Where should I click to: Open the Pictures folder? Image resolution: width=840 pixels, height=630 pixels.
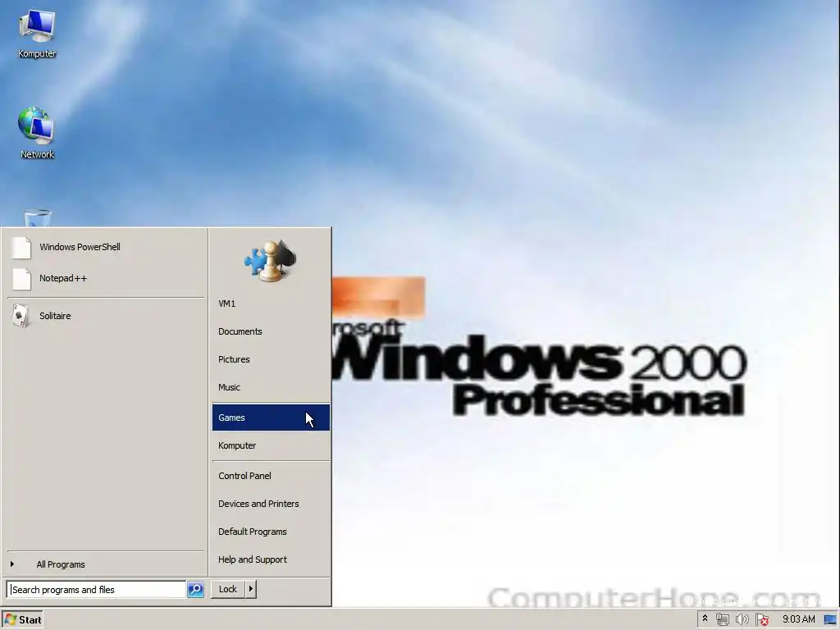coord(271,359)
